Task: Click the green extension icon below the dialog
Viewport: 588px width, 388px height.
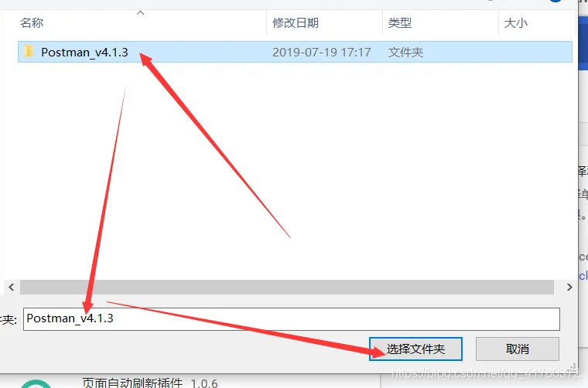Action: click(x=36, y=384)
